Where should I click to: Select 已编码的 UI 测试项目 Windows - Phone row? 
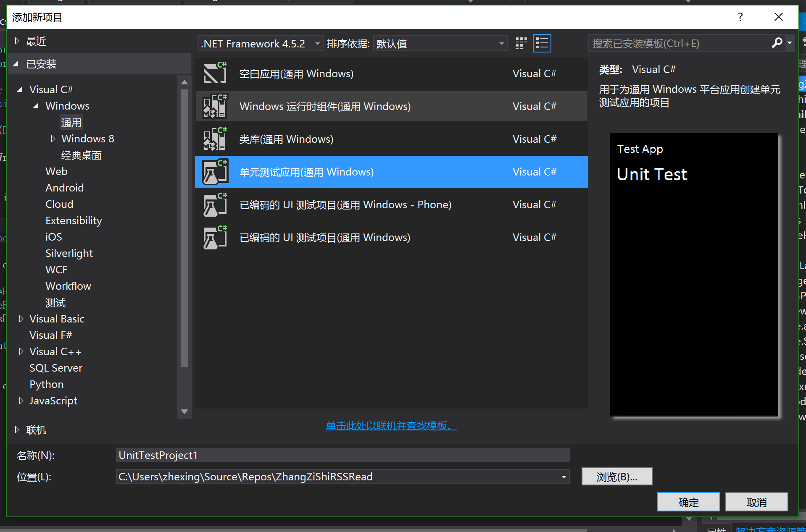[x=392, y=204]
